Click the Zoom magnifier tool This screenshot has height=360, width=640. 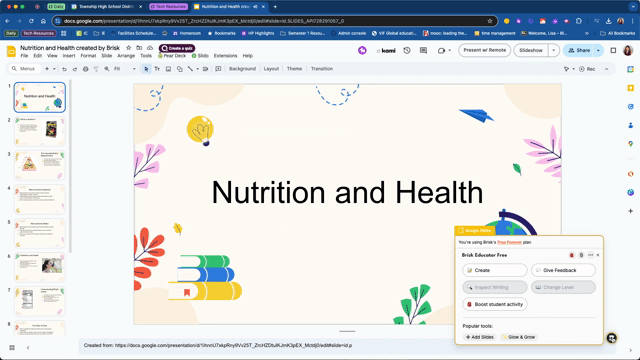pyautogui.click(x=107, y=69)
